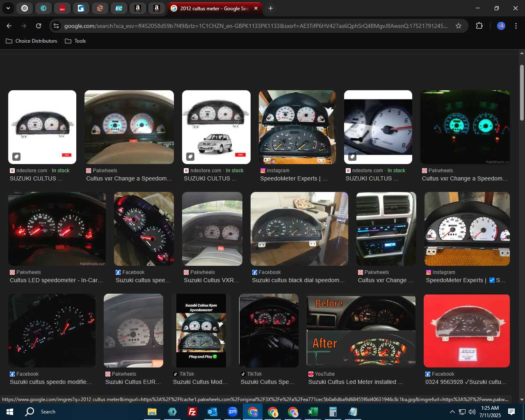The image size is (525, 420).
Task: Open Pakwheels Suzuki Cultus VXR result
Action: click(212, 280)
